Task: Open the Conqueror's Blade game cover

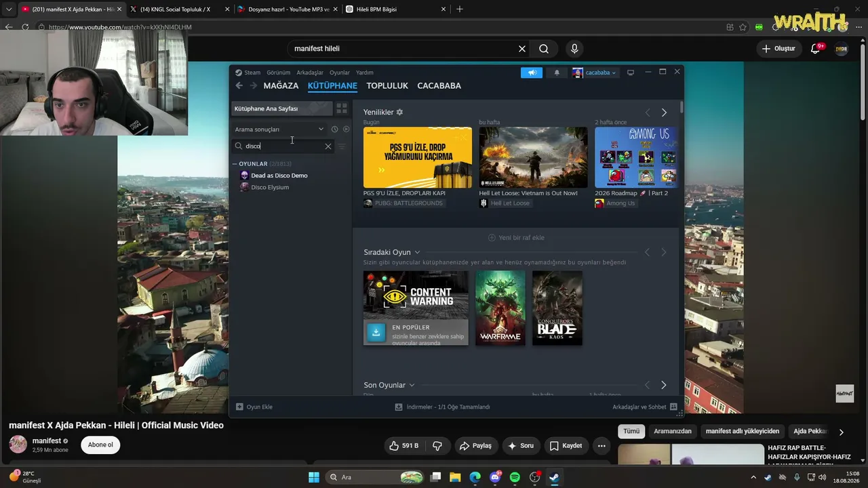Action: pos(557,308)
